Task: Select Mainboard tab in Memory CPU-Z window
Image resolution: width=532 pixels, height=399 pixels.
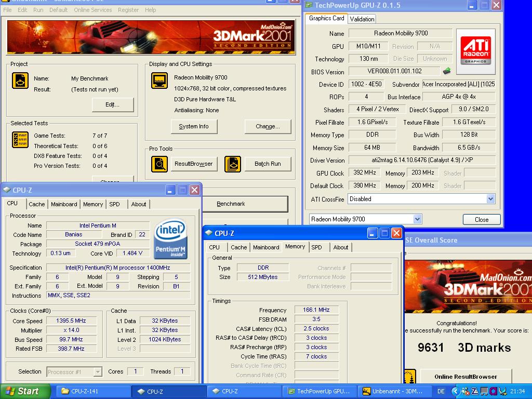Action: (x=266, y=247)
